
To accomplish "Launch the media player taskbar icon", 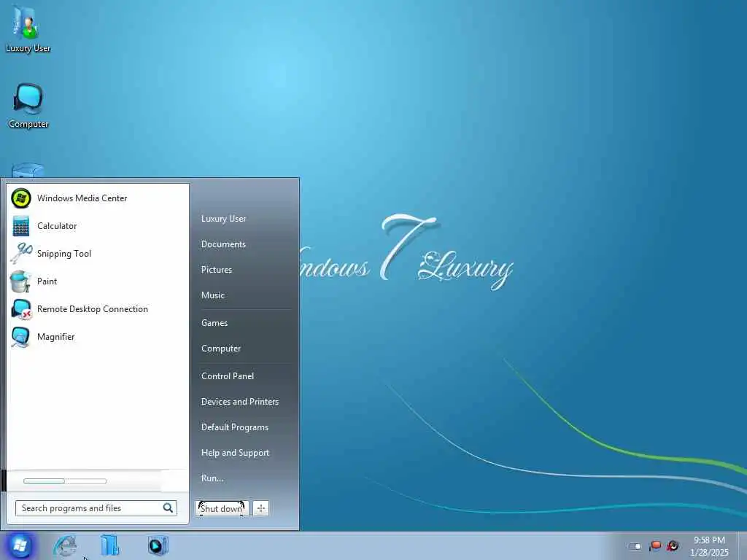I will tap(158, 545).
